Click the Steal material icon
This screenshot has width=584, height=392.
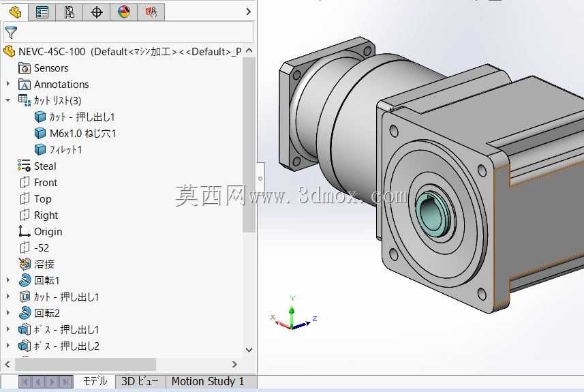(x=25, y=166)
